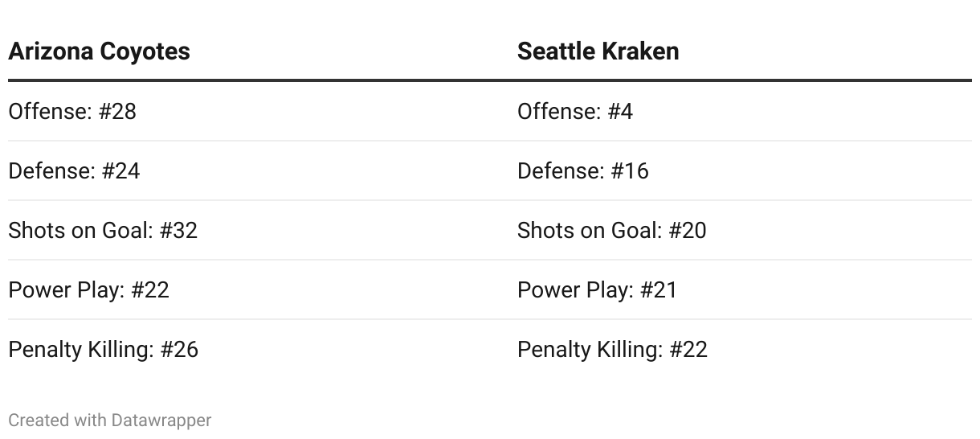Click Arizona's Defense: #24 cell

click(x=74, y=170)
